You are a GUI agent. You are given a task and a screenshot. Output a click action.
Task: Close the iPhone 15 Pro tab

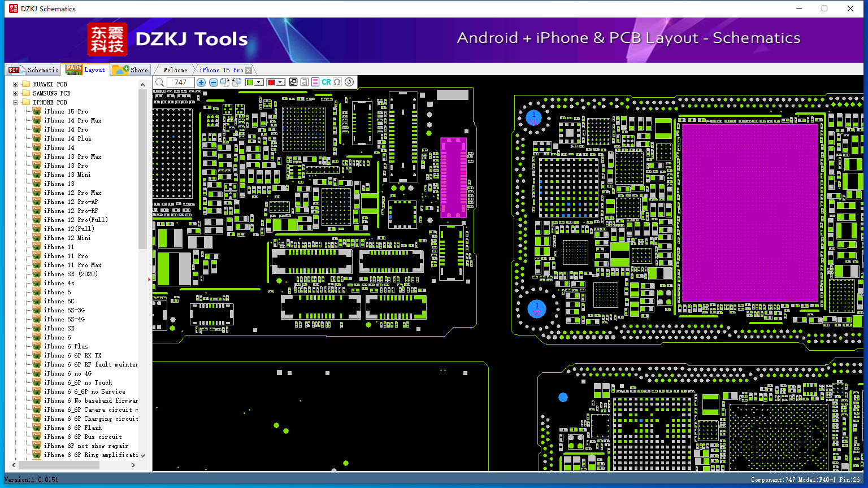tap(248, 71)
